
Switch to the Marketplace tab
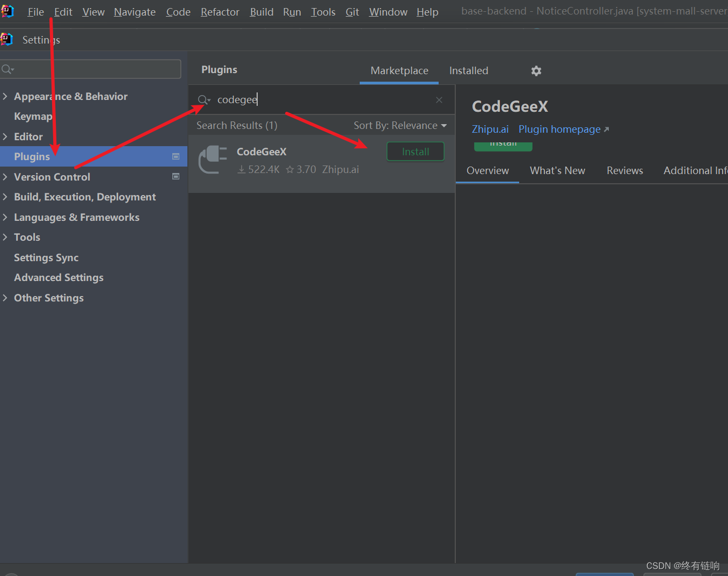[399, 71]
